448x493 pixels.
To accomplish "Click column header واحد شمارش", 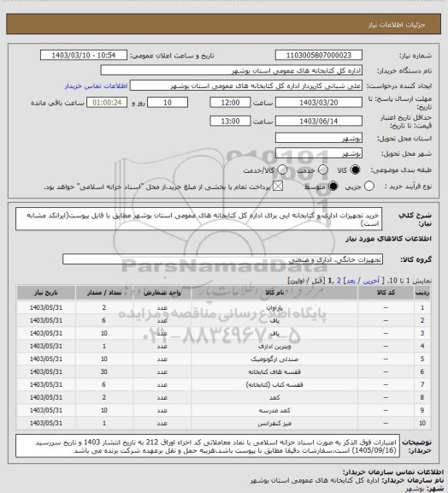I will pyautogui.click(x=162, y=293).
